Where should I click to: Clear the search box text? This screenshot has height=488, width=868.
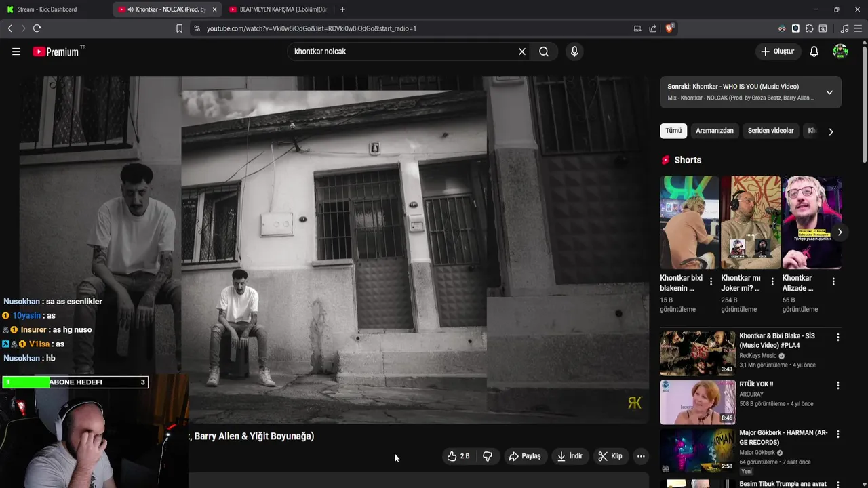tap(522, 52)
